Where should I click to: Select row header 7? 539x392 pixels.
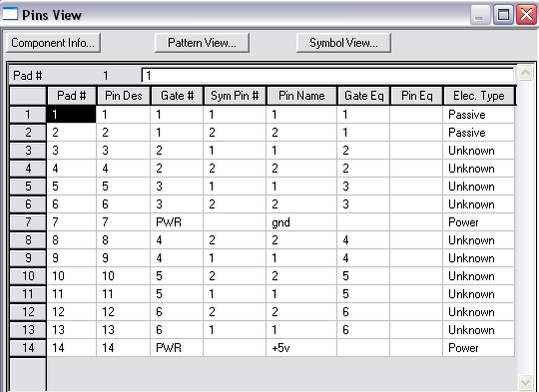pos(28,222)
